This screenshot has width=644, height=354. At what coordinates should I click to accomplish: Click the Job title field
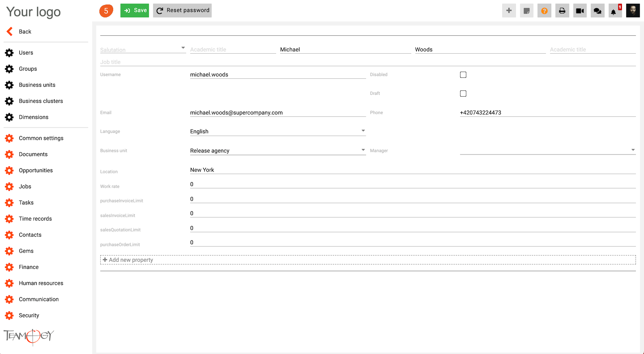click(x=368, y=62)
